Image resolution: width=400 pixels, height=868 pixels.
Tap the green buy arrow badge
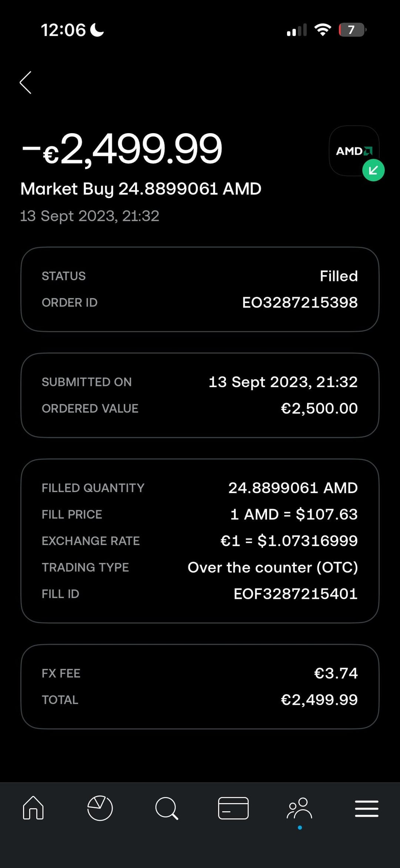coord(373,170)
